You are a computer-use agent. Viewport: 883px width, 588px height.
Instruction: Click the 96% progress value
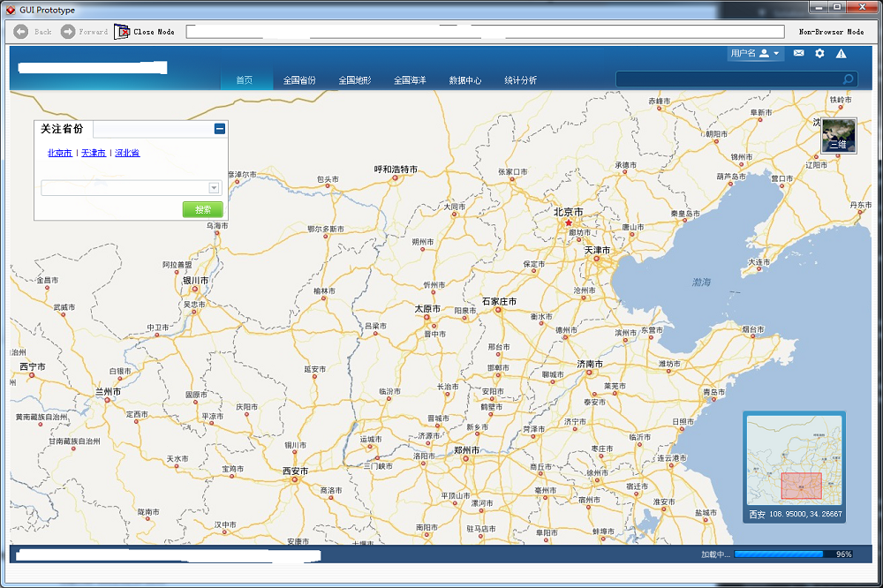[843, 554]
